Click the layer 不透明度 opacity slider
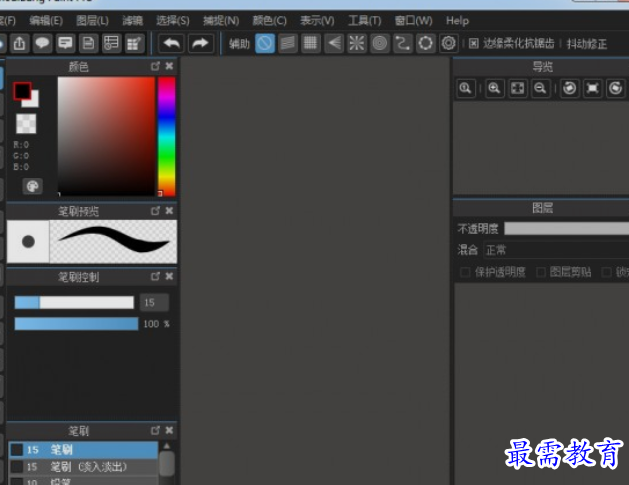The height and width of the screenshot is (485, 629). (566, 229)
